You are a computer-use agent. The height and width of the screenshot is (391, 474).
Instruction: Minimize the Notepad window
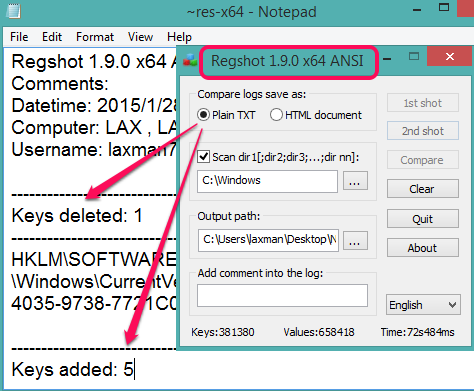pos(417,10)
